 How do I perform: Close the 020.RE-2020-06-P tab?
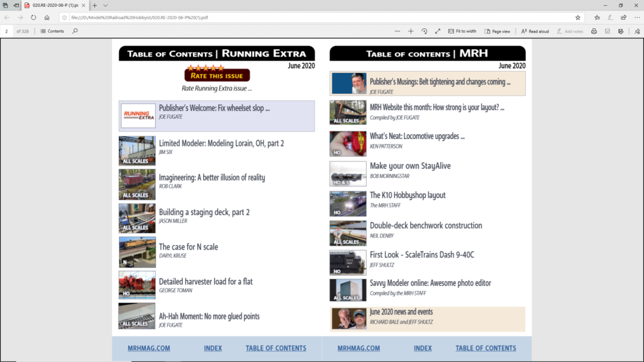84,5
